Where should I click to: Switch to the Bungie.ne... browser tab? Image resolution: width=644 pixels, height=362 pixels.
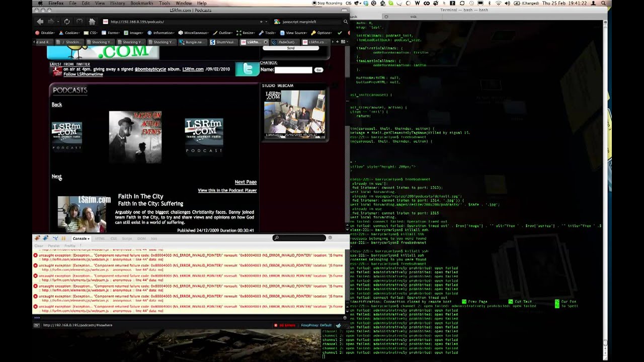[193, 42]
